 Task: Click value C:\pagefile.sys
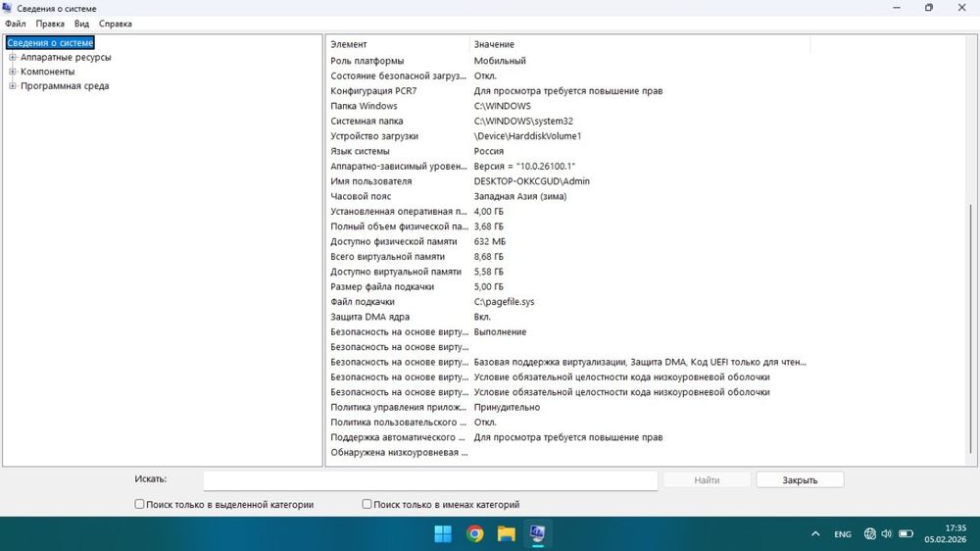tap(504, 301)
